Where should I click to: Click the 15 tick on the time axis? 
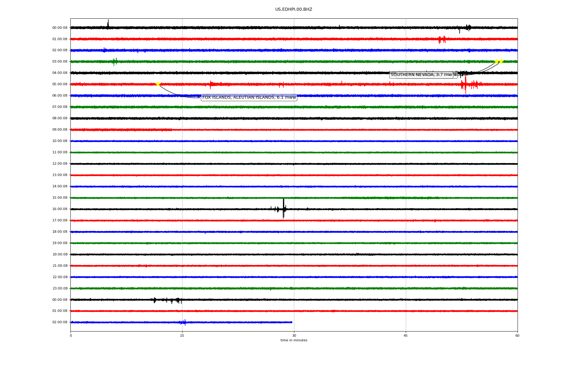click(182, 335)
